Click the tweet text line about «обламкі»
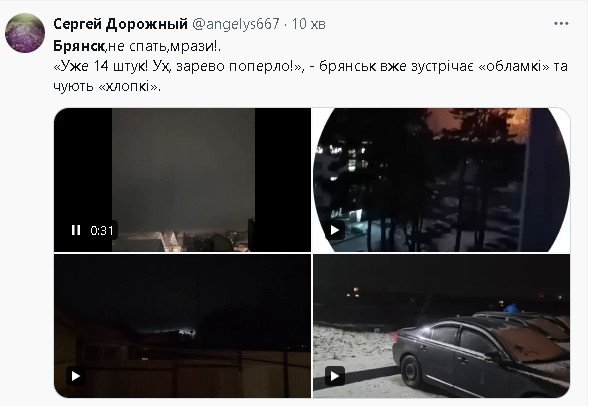The image size is (594, 406). coord(310,66)
